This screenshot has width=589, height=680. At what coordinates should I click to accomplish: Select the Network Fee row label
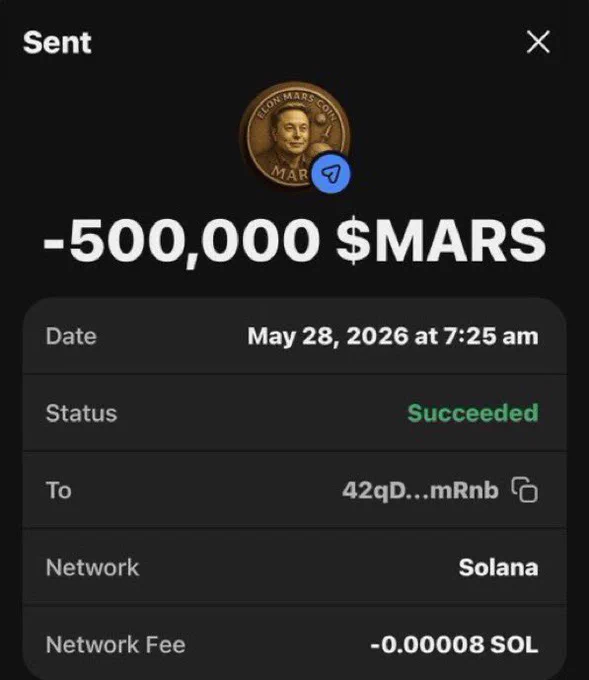pos(116,644)
